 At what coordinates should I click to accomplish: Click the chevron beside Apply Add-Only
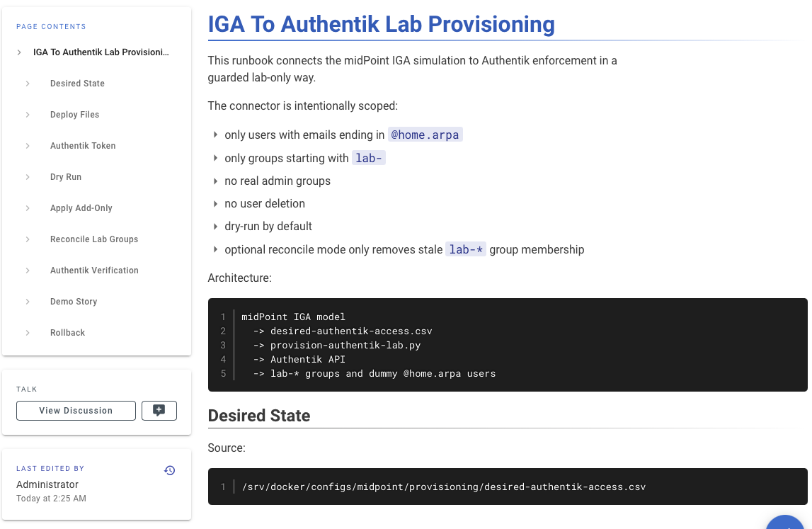coord(28,207)
